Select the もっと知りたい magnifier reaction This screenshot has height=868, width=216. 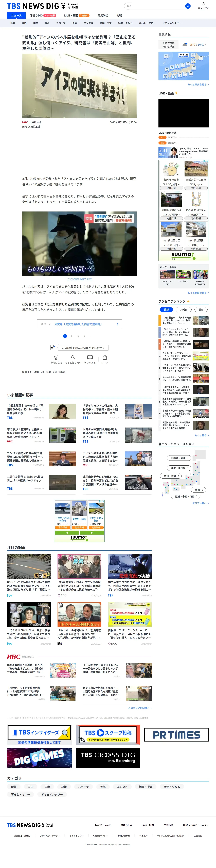(x=73, y=359)
